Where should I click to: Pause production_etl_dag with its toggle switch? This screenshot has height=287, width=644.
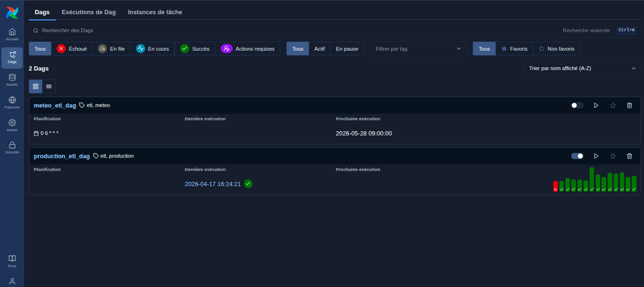click(x=577, y=156)
